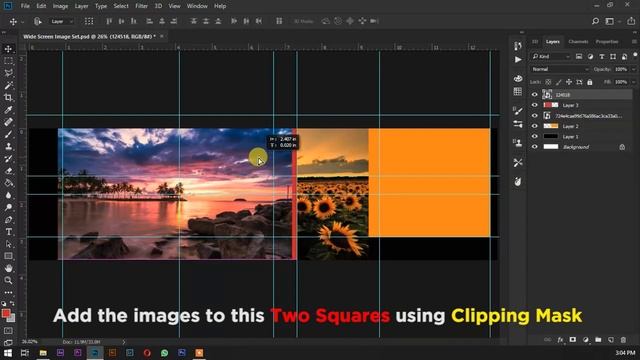Select the Move tool in the toolbox
Image resolution: width=640 pixels, height=360 pixels.
pyautogui.click(x=8, y=49)
